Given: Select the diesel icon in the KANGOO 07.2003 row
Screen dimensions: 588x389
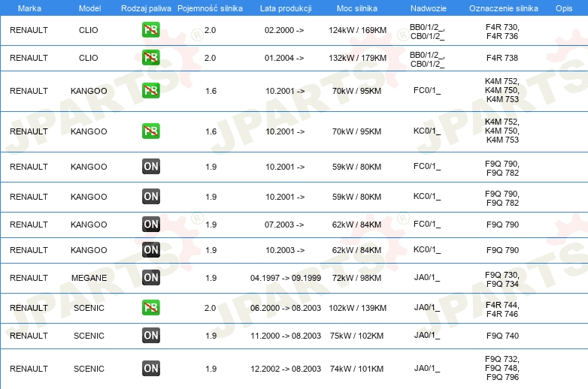Looking at the screenshot, I should point(150,225).
